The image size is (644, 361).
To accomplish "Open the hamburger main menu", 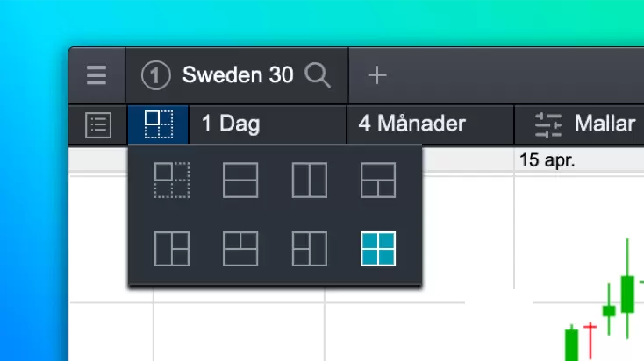I will [x=97, y=75].
